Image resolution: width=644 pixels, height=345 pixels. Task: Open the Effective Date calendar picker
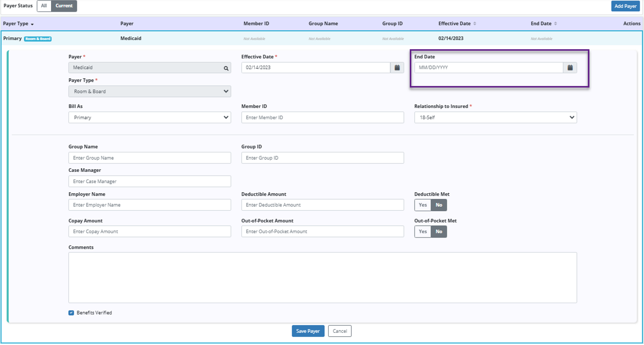coord(397,68)
